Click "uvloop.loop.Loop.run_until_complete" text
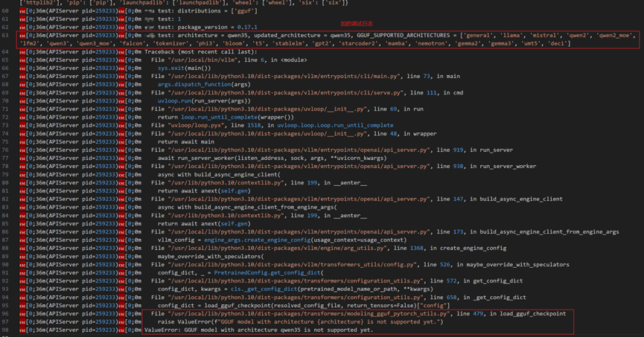This screenshot has width=644, height=337. coord(335,125)
